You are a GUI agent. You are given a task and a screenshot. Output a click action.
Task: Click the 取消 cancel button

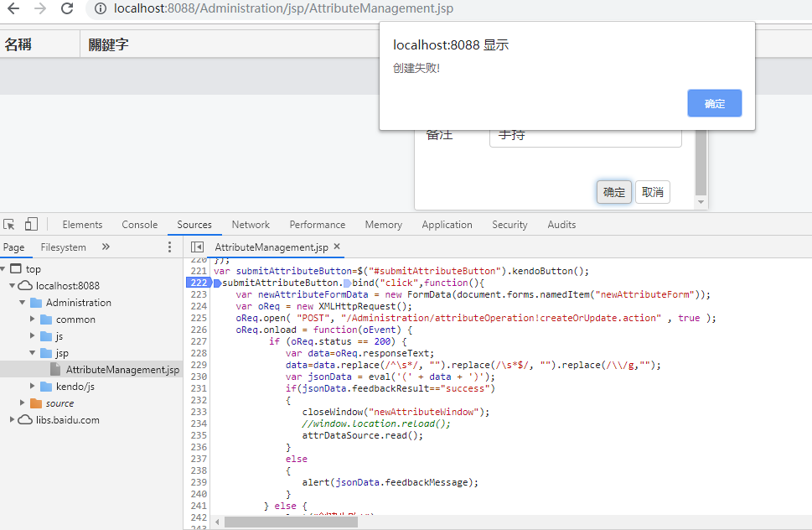[x=653, y=192]
